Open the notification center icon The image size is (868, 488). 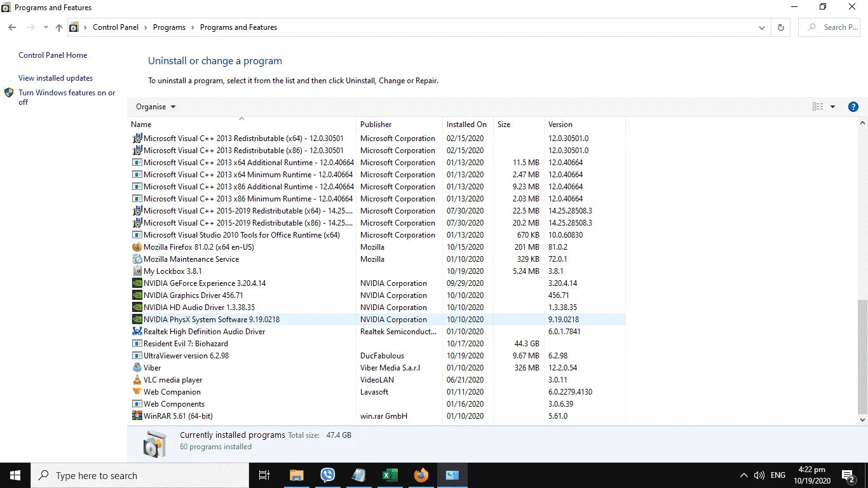click(x=848, y=475)
